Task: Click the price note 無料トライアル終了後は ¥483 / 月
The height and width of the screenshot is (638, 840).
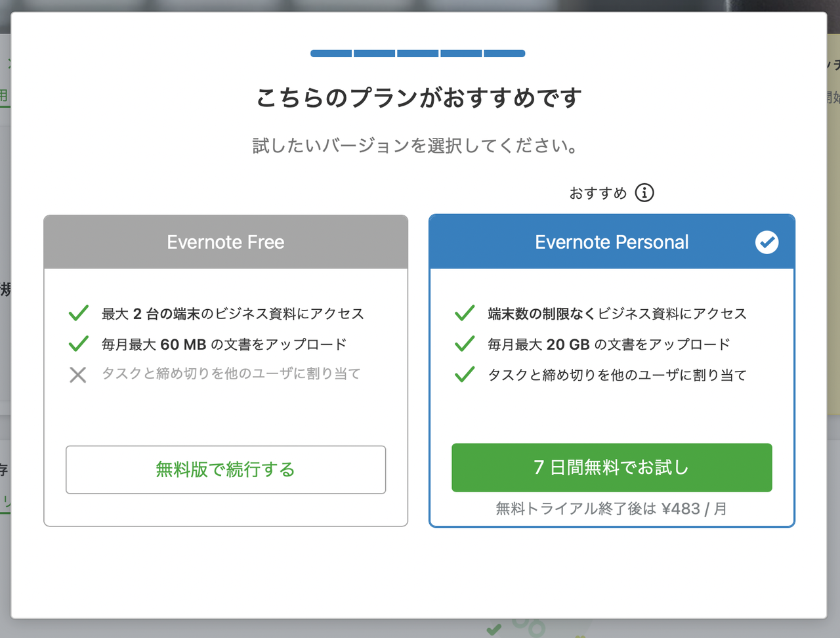Action: [x=612, y=509]
